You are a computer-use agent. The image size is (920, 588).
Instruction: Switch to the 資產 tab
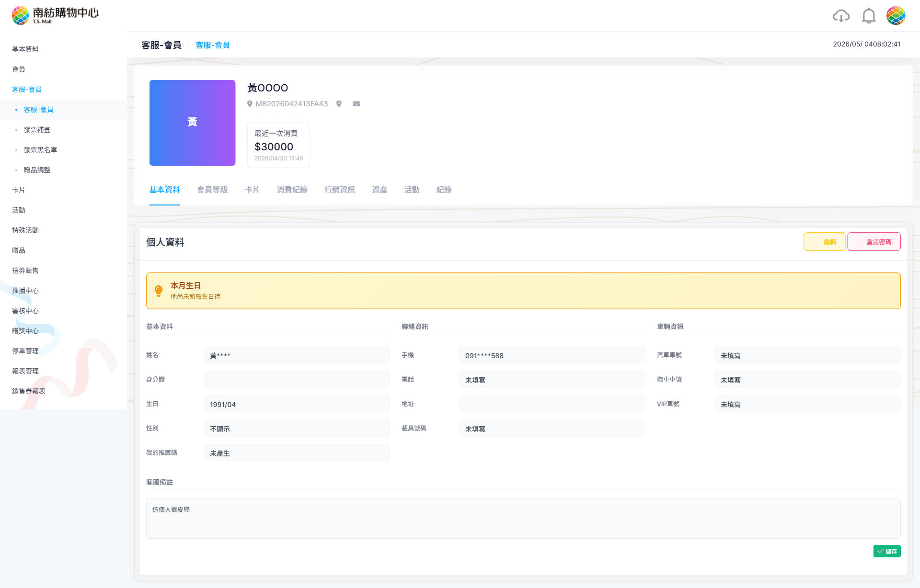pyautogui.click(x=379, y=190)
